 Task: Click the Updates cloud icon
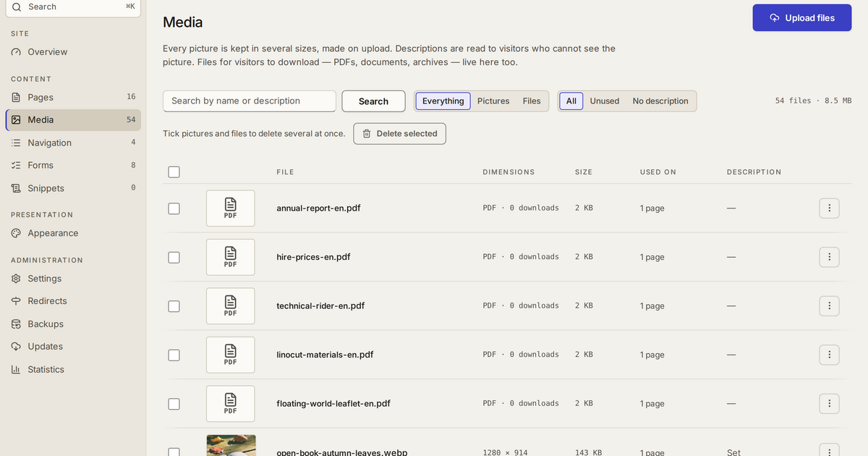click(x=16, y=347)
